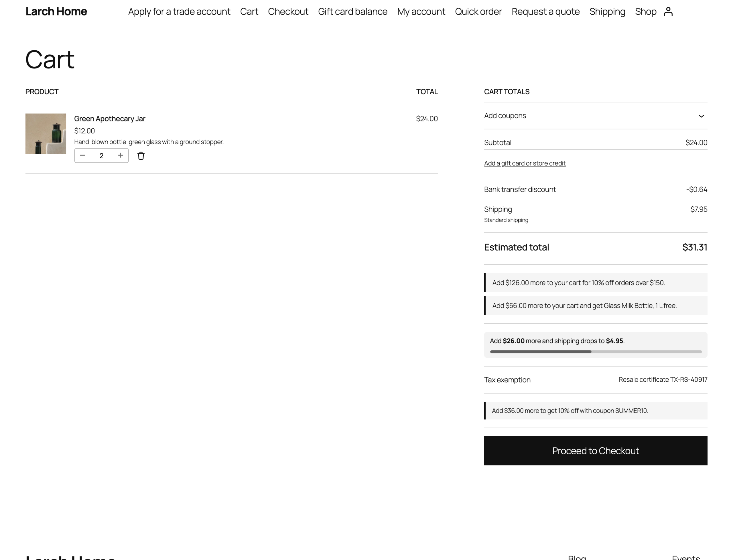Click the jar unit price $12.00
The height and width of the screenshot is (560, 733).
pyautogui.click(x=84, y=131)
